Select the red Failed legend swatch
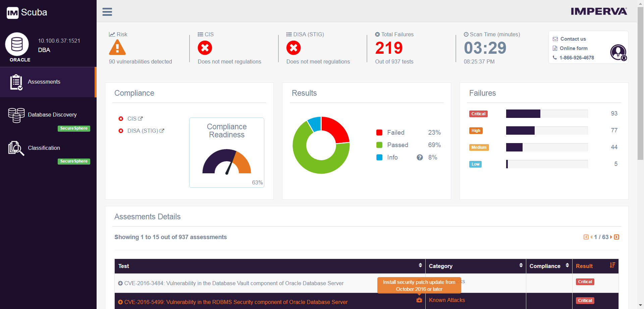 (379, 133)
